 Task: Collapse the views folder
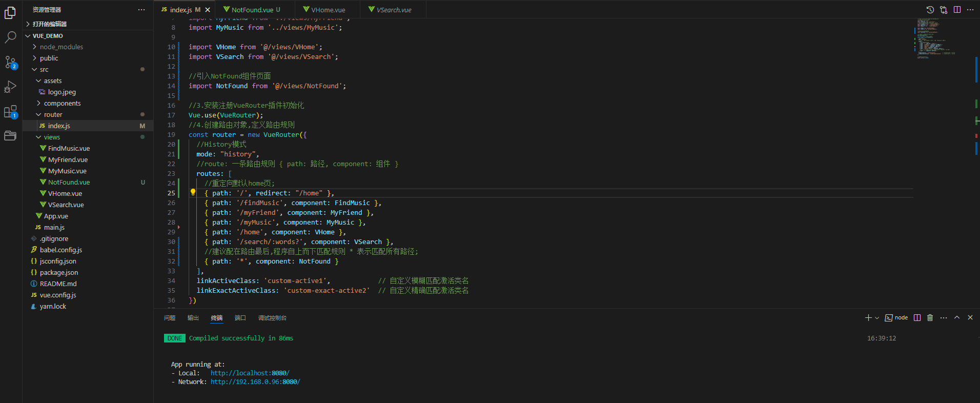pyautogui.click(x=88, y=137)
